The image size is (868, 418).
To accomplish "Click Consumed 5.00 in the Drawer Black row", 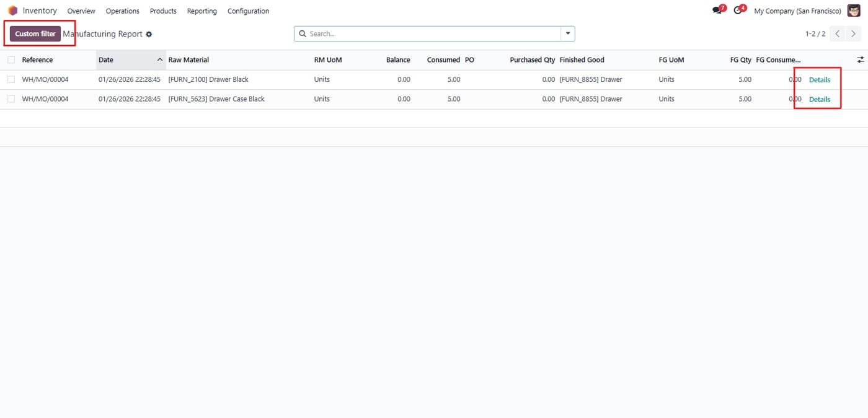I will click(454, 80).
